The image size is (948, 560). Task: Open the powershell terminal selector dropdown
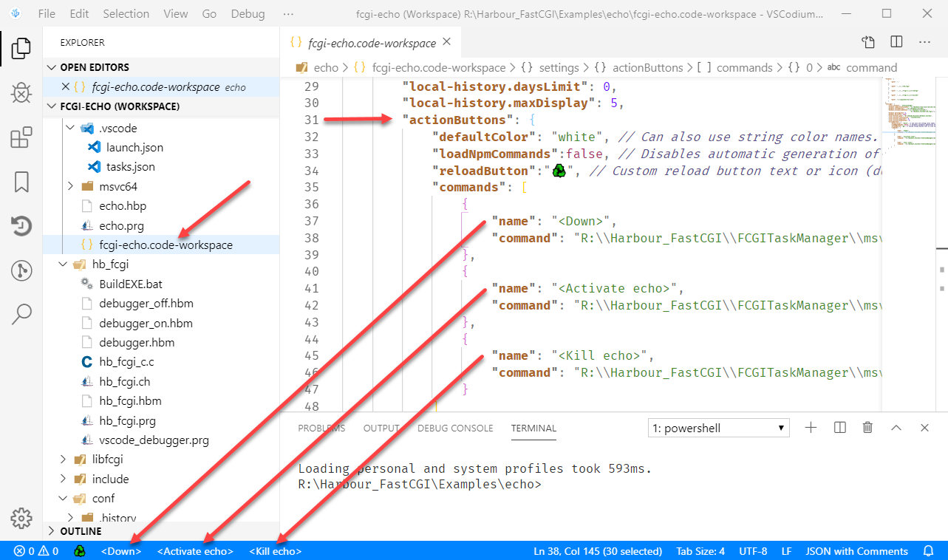(x=717, y=428)
